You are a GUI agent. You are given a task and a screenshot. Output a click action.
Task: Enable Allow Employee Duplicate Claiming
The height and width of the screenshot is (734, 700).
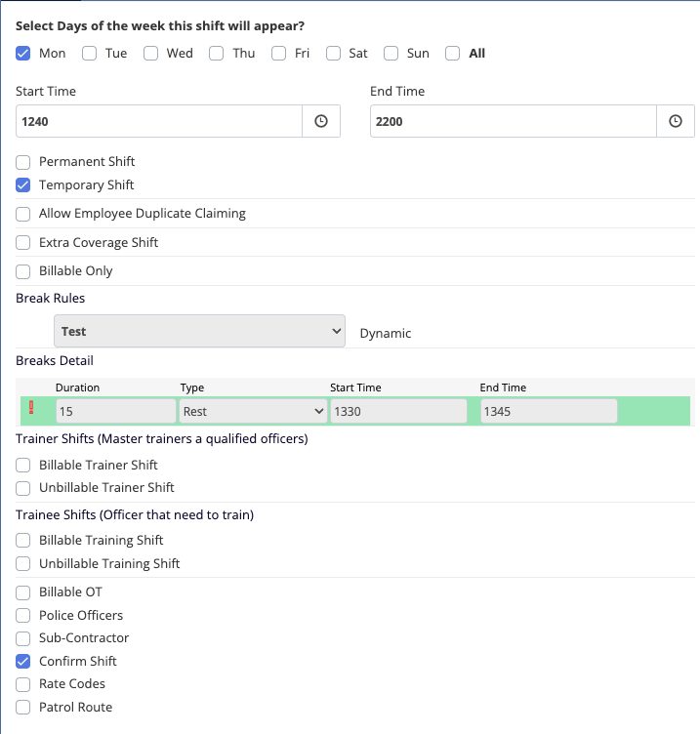click(23, 214)
